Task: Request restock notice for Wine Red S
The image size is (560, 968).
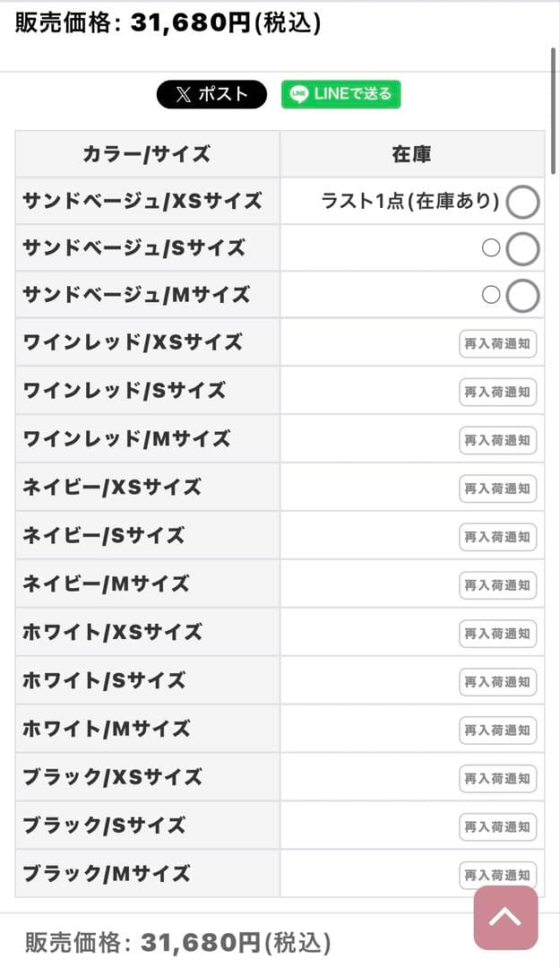Action: point(497,392)
